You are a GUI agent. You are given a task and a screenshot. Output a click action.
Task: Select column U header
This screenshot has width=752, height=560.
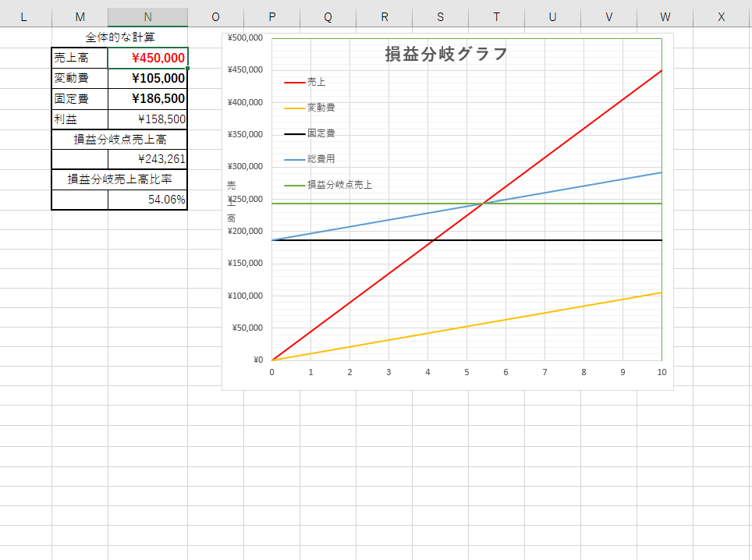coord(552,17)
